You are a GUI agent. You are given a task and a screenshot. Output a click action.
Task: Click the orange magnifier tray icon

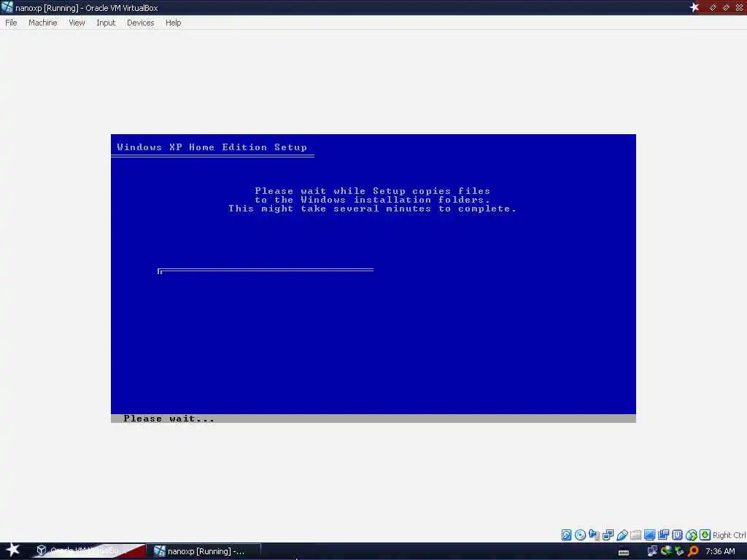click(693, 551)
